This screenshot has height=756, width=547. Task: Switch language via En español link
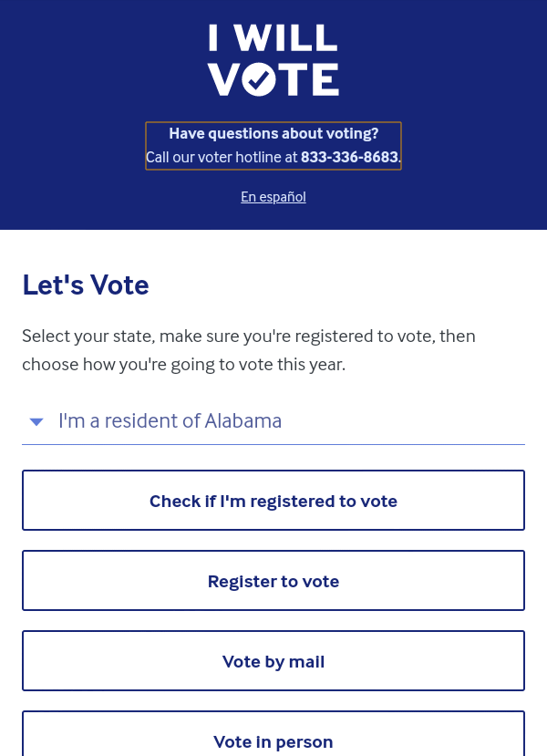273,197
